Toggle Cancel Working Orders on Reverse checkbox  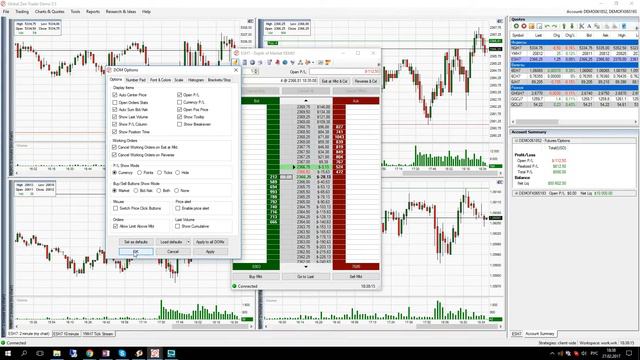pos(114,155)
